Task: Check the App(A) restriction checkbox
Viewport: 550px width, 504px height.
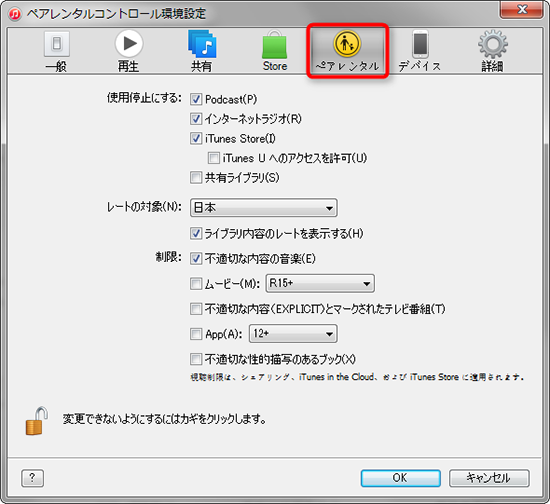Action: tap(196, 334)
